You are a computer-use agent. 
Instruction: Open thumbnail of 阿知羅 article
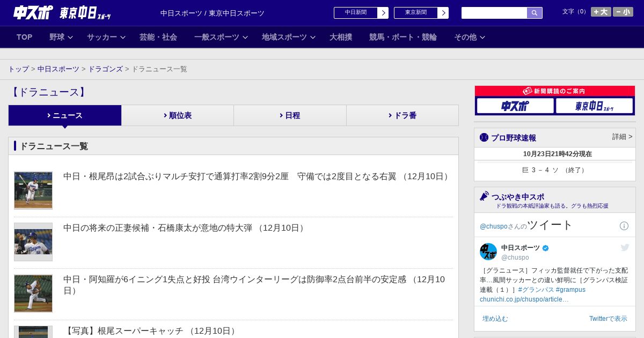pyautogui.click(x=33, y=293)
